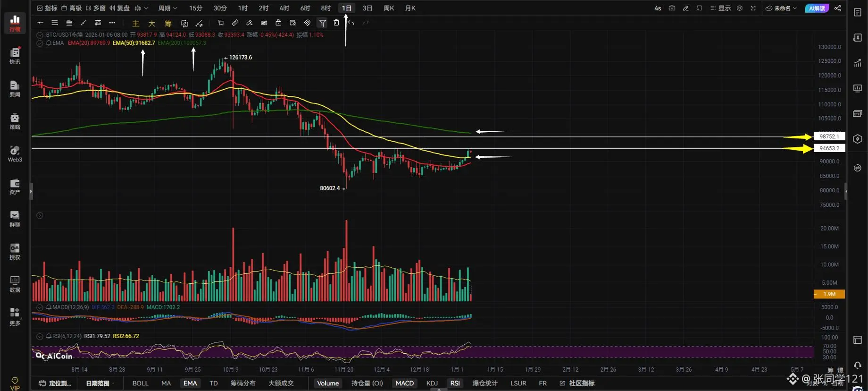Screen dimensions: 868x391
Task: Select the horizontal line drawing tool
Action: pos(40,23)
